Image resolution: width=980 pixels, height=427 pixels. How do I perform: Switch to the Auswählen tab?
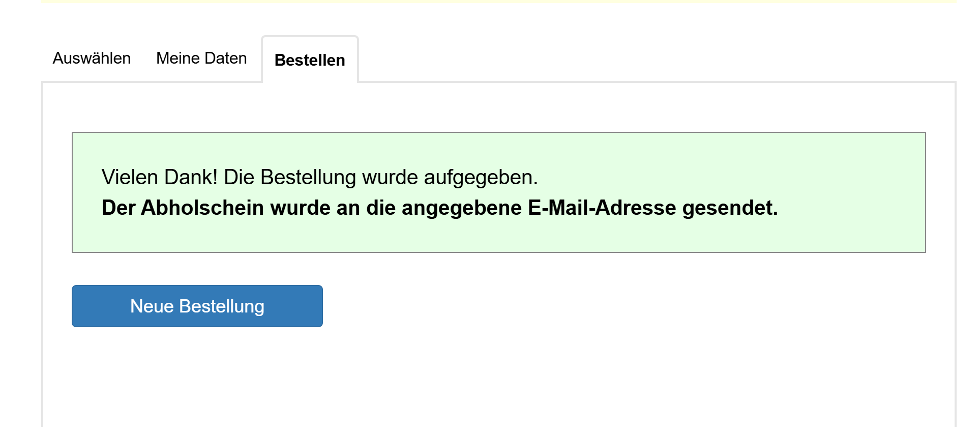(x=92, y=59)
